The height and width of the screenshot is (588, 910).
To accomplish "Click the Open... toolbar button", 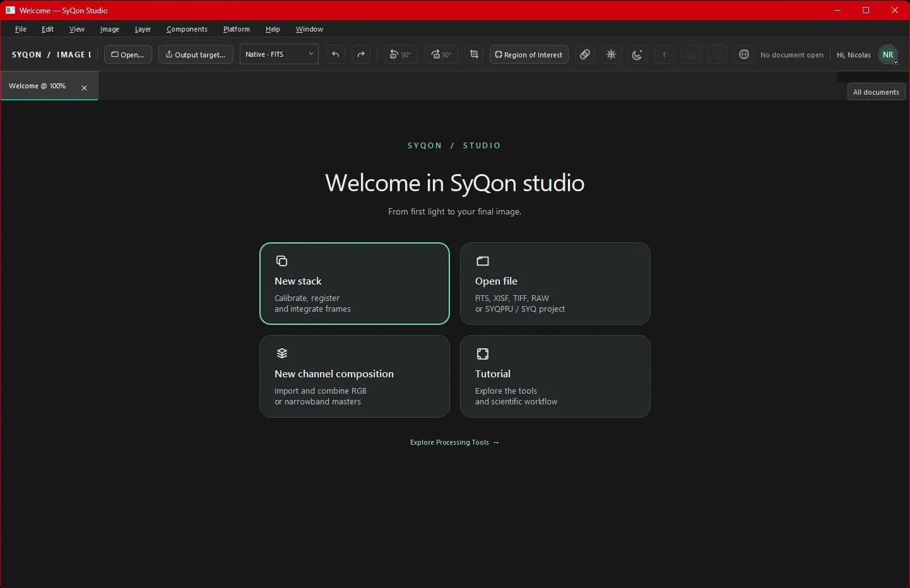I will pos(127,54).
